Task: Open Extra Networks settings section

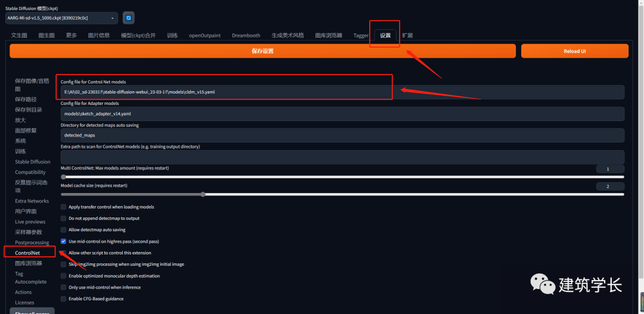Action: pyautogui.click(x=32, y=201)
